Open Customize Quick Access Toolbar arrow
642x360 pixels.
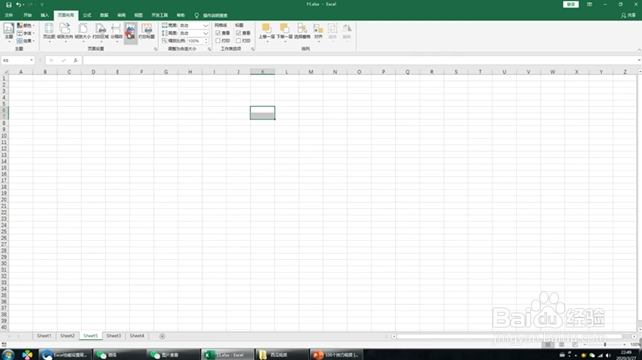tap(42, 5)
